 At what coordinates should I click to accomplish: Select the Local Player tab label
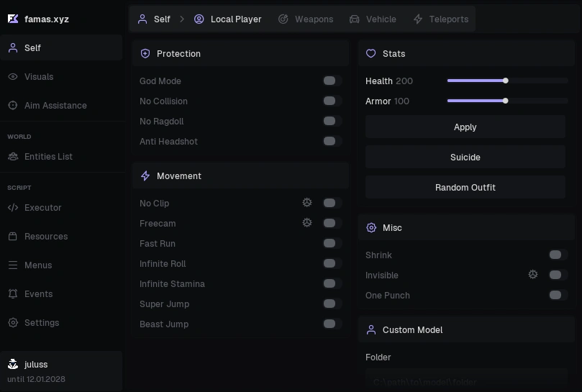pyautogui.click(x=236, y=19)
